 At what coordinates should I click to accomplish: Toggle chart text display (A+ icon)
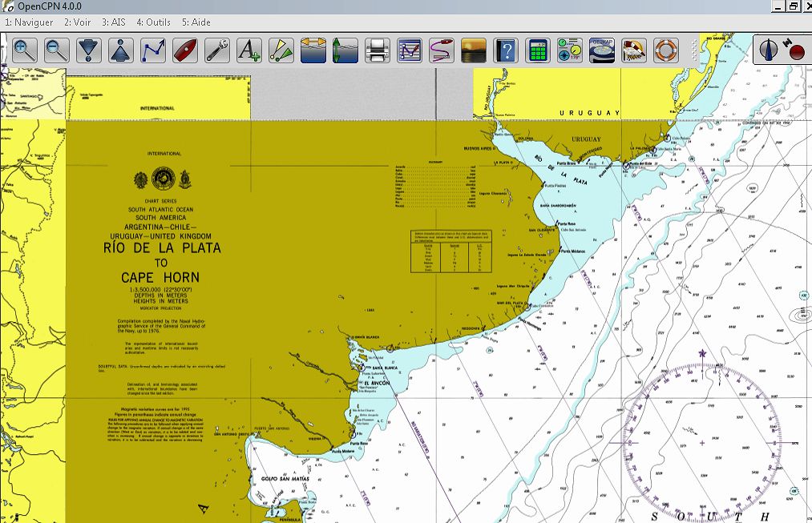[249, 50]
